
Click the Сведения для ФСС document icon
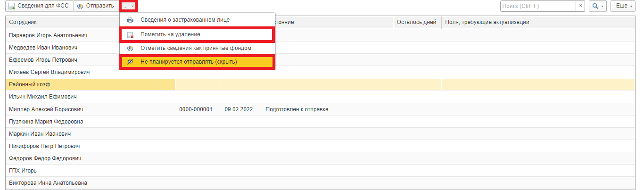tap(11, 6)
